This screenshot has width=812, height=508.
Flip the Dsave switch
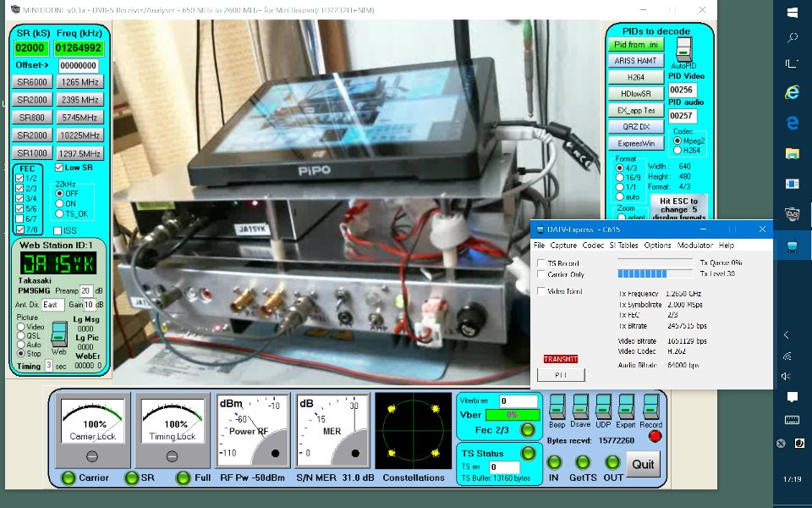pyautogui.click(x=580, y=407)
